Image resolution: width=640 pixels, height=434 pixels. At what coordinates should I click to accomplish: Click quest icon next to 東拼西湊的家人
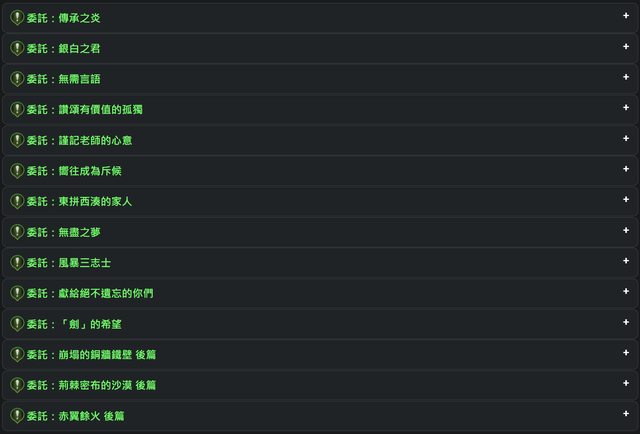16,201
